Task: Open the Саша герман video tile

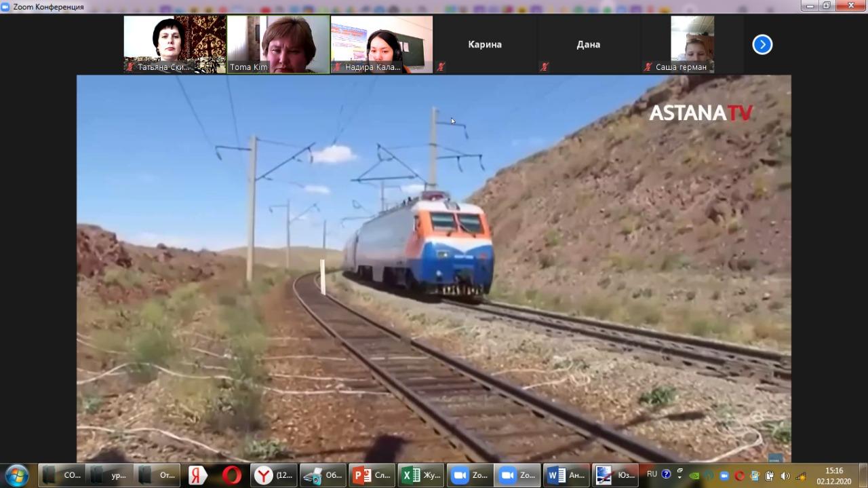Action: click(x=692, y=44)
